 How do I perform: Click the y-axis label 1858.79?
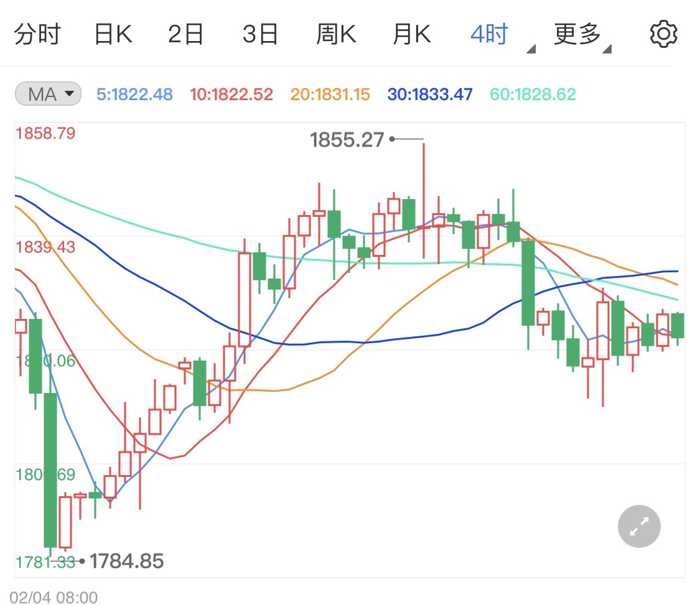tap(45, 134)
